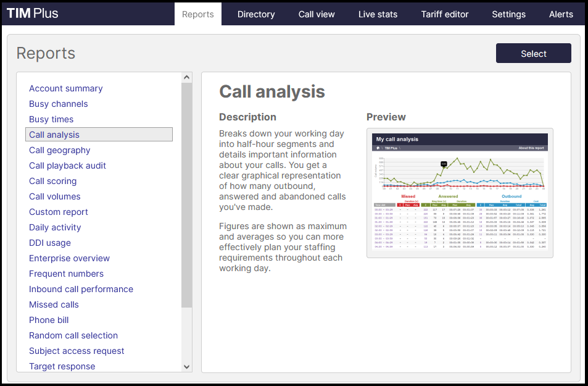
Task: Open the Subject access request report
Action: [x=77, y=351]
